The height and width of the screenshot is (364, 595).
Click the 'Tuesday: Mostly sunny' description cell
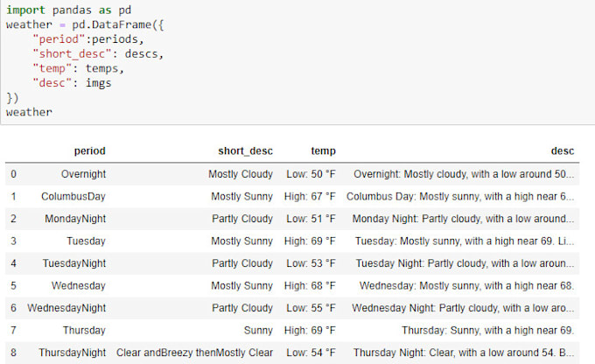click(465, 241)
